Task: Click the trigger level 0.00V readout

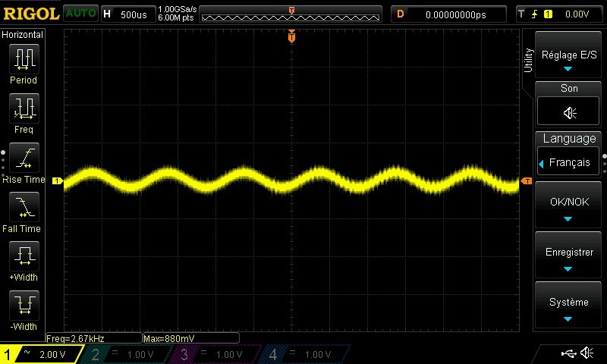Action: tap(577, 14)
